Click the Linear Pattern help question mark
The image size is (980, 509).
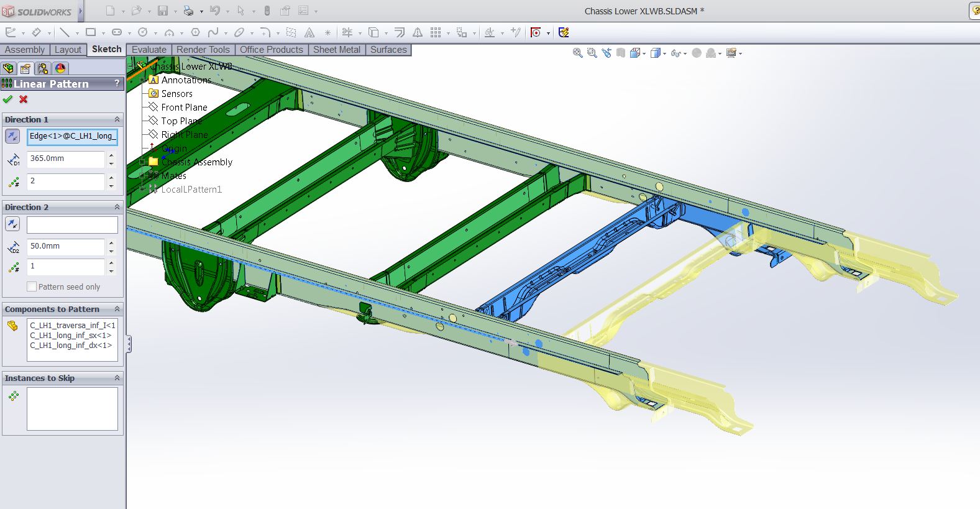click(117, 83)
